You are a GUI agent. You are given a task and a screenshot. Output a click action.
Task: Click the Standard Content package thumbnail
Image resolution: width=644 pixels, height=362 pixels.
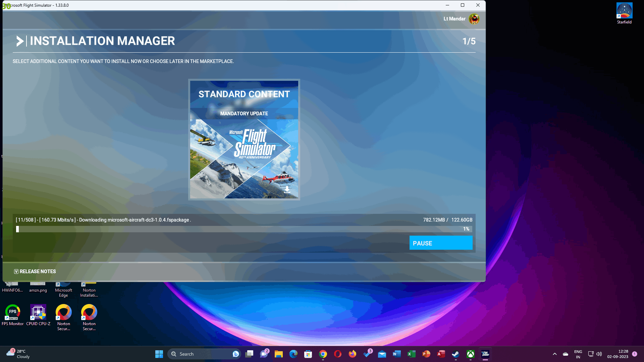pos(244,140)
